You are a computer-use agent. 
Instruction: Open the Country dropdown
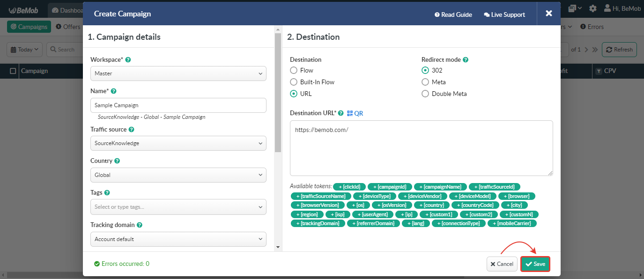point(178,175)
